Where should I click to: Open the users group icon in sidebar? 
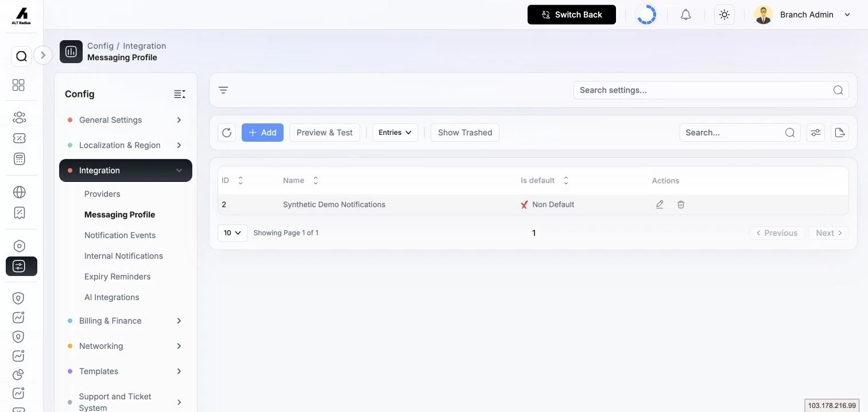pos(19,118)
